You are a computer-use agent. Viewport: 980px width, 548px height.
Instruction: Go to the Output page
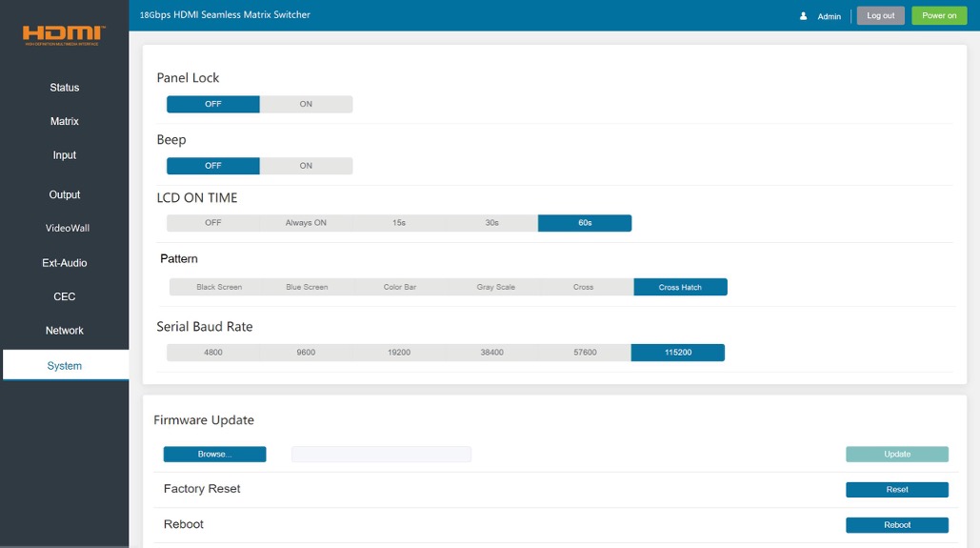coord(65,194)
